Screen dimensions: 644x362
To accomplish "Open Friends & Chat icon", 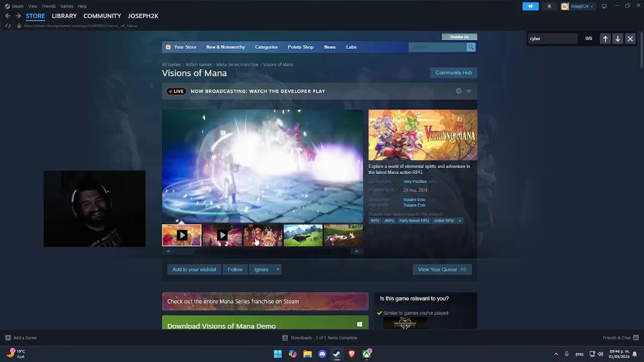I will pyautogui.click(x=636, y=338).
